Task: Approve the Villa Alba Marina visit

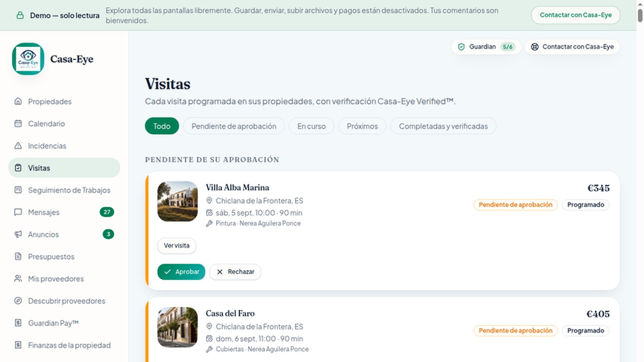Action: pyautogui.click(x=181, y=271)
